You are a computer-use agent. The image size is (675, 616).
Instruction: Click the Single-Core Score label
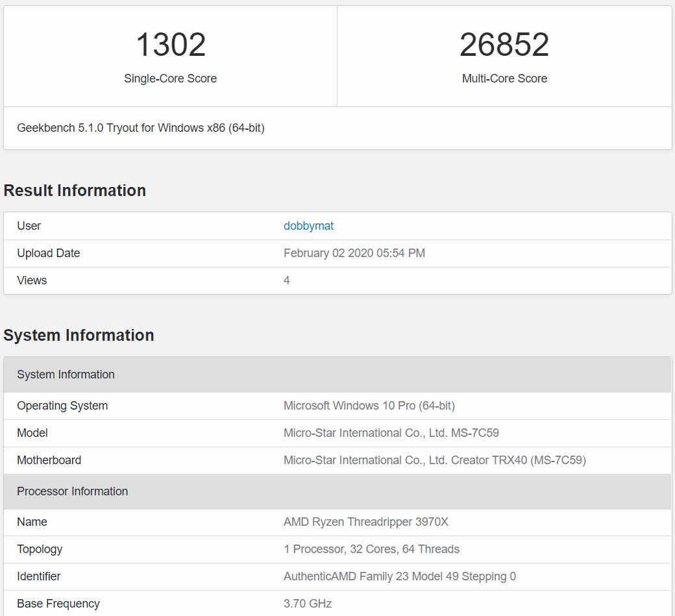click(170, 79)
